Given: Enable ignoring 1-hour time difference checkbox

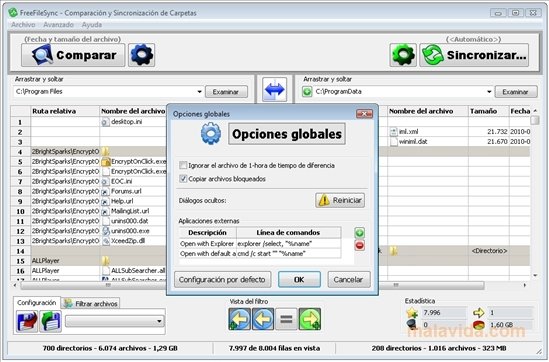Looking at the screenshot, I should (183, 165).
